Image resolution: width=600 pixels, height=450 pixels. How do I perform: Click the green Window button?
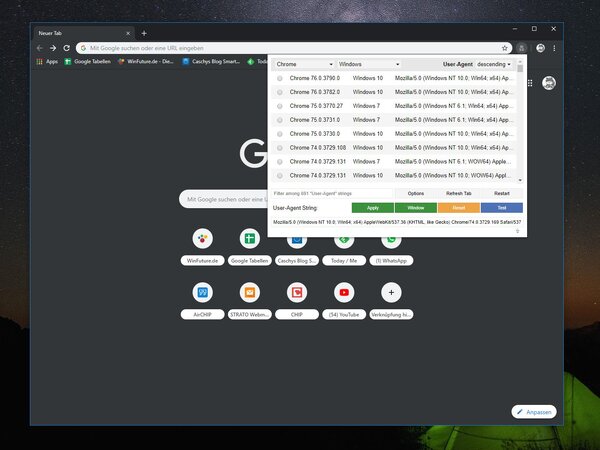[416, 208]
